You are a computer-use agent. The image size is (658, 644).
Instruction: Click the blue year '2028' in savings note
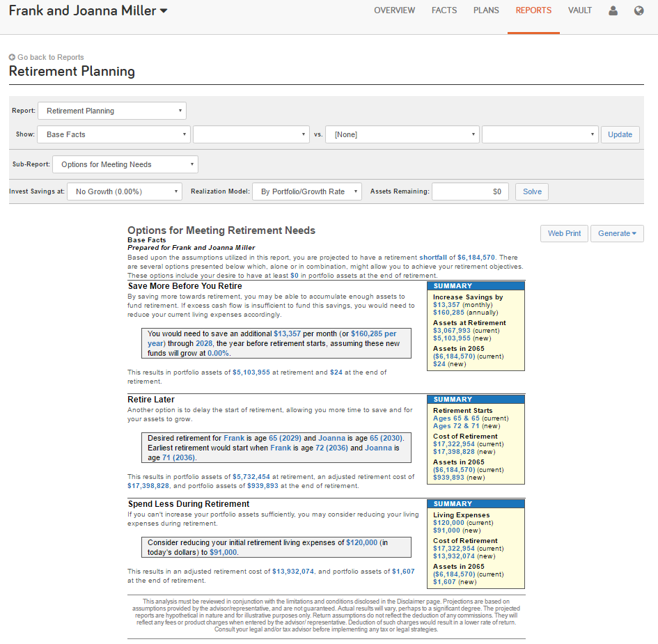[204, 344]
